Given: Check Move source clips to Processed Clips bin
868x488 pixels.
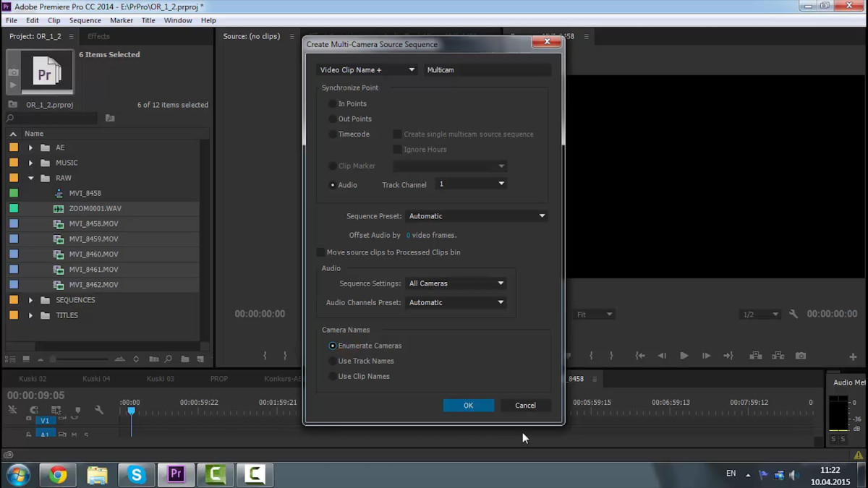Looking at the screenshot, I should click(x=320, y=252).
